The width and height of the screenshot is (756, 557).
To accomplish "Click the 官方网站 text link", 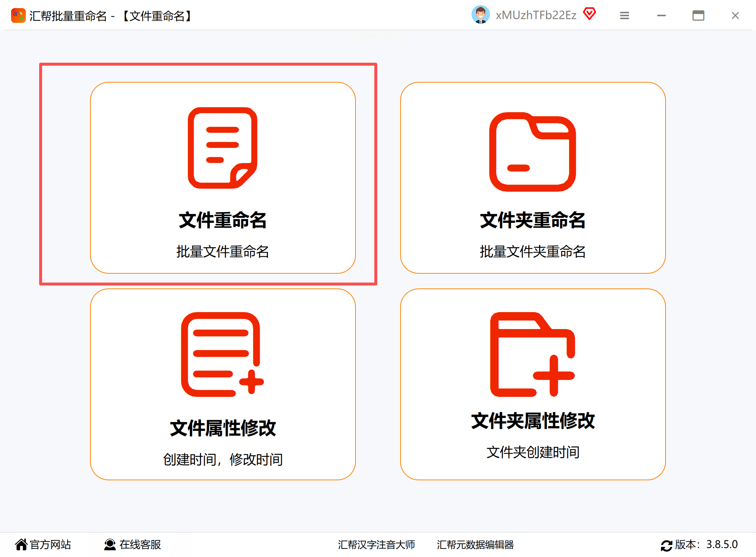I will coord(50,544).
